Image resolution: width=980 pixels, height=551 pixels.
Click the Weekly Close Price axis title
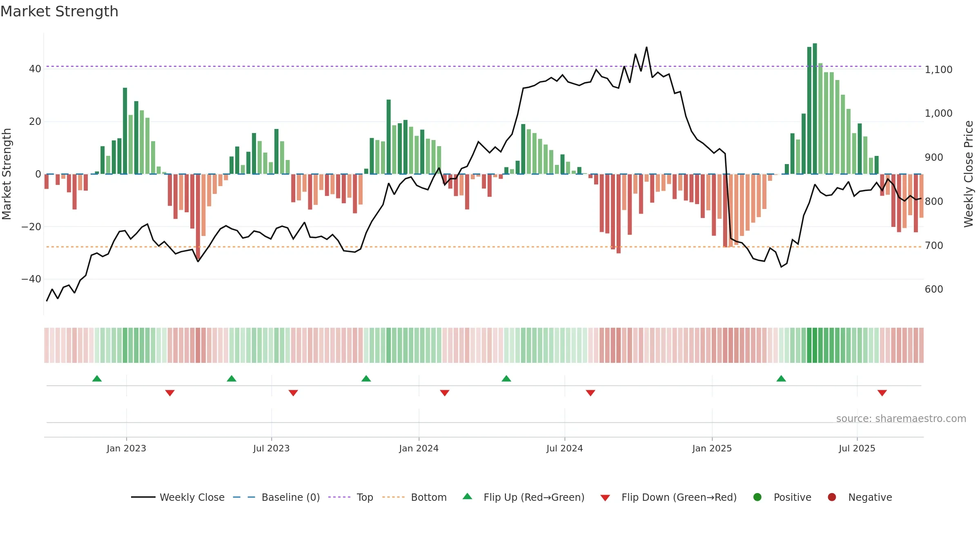point(969,174)
